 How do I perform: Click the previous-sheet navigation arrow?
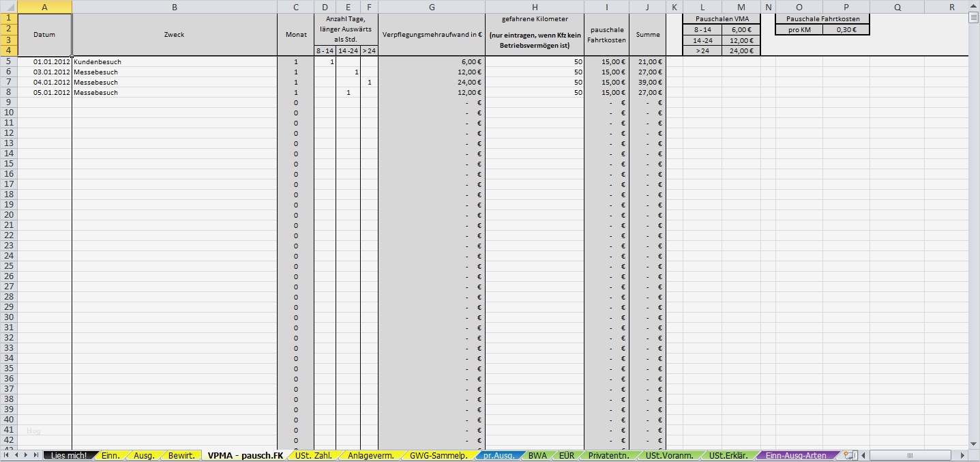coord(18,454)
